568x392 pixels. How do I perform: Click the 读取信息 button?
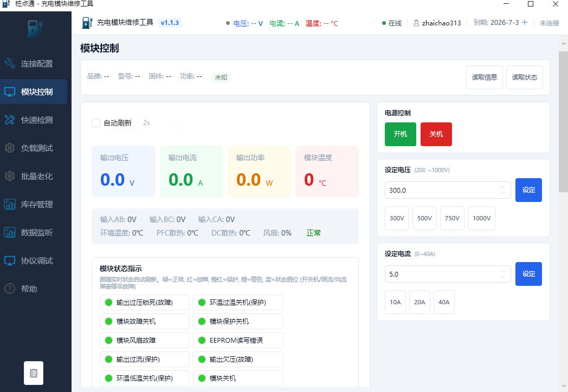click(x=485, y=77)
